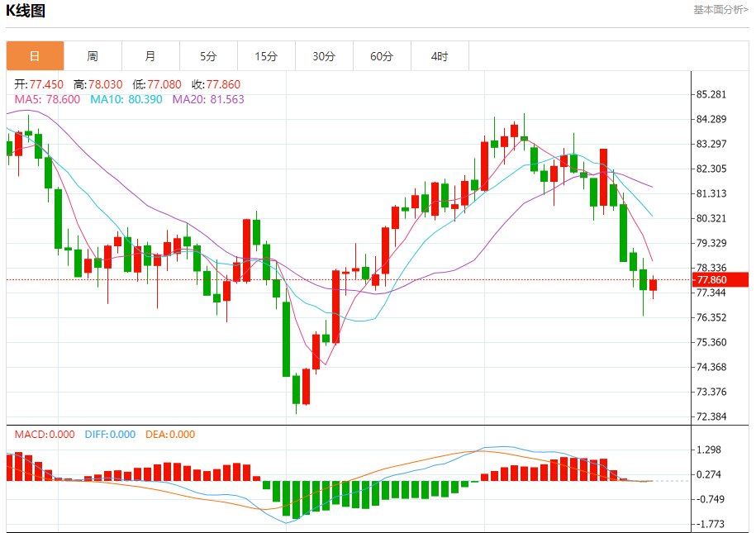Click the DIFF:0.000 indicator label
The height and width of the screenshot is (533, 756).
tap(110, 435)
